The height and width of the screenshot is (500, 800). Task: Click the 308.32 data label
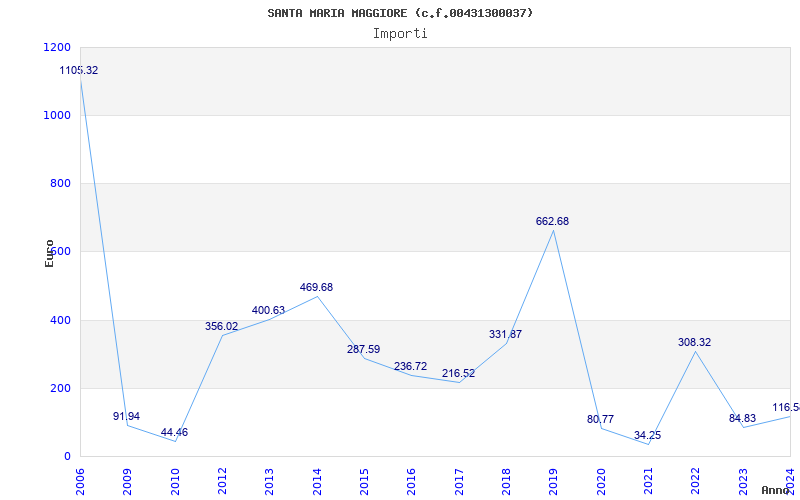point(694,342)
